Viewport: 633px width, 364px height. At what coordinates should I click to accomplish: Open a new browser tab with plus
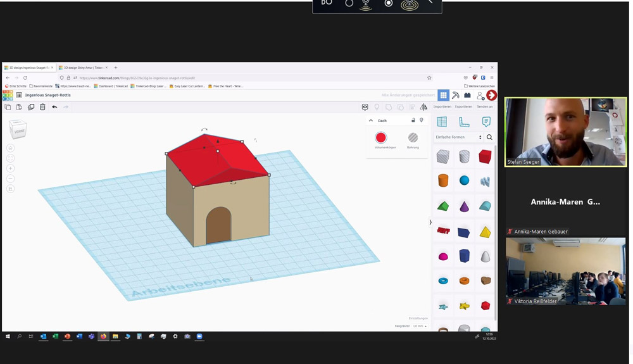[115, 68]
